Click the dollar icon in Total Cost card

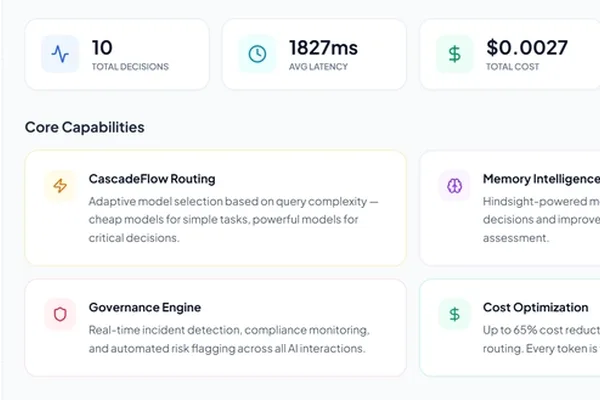pos(454,54)
